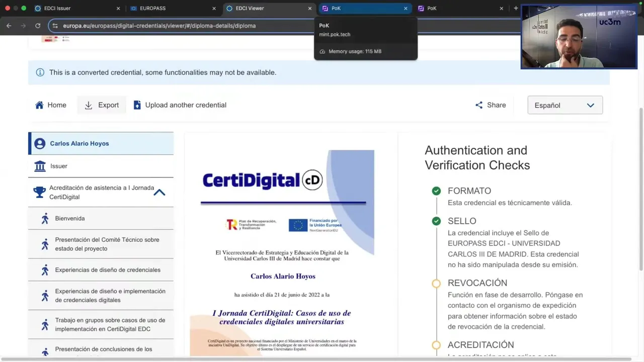Viewport: 644px width, 362px height.
Task: Click the SELLO heading text
Action: [462, 221]
